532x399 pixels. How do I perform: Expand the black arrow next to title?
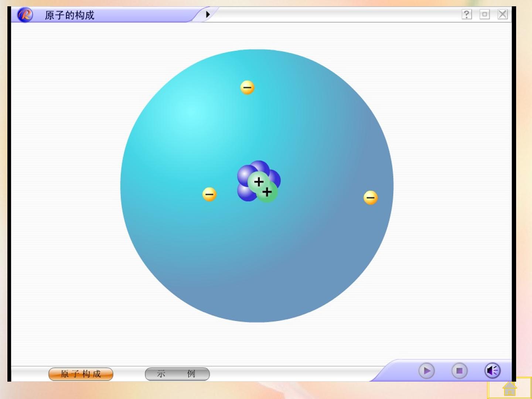coord(208,14)
